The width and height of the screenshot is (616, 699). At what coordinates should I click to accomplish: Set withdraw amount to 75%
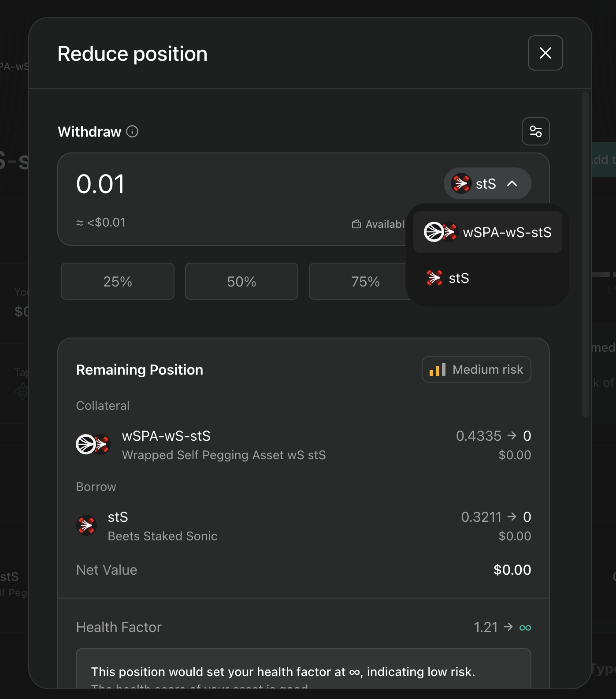(365, 281)
